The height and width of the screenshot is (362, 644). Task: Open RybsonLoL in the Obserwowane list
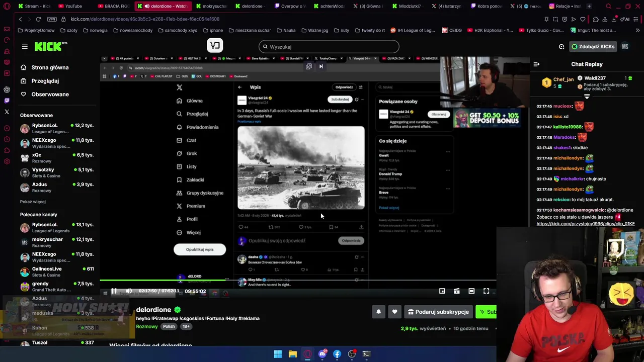57,128
